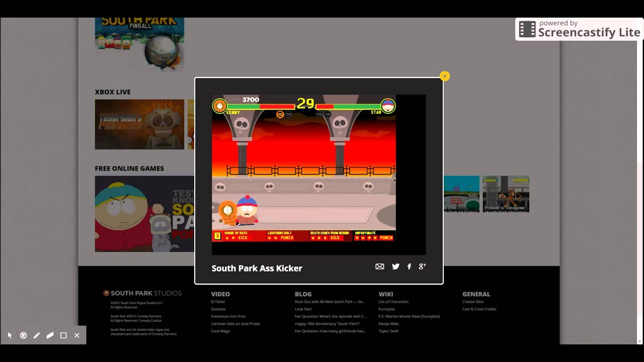Click the WIKI footer heading
The height and width of the screenshot is (362, 644).
(386, 294)
